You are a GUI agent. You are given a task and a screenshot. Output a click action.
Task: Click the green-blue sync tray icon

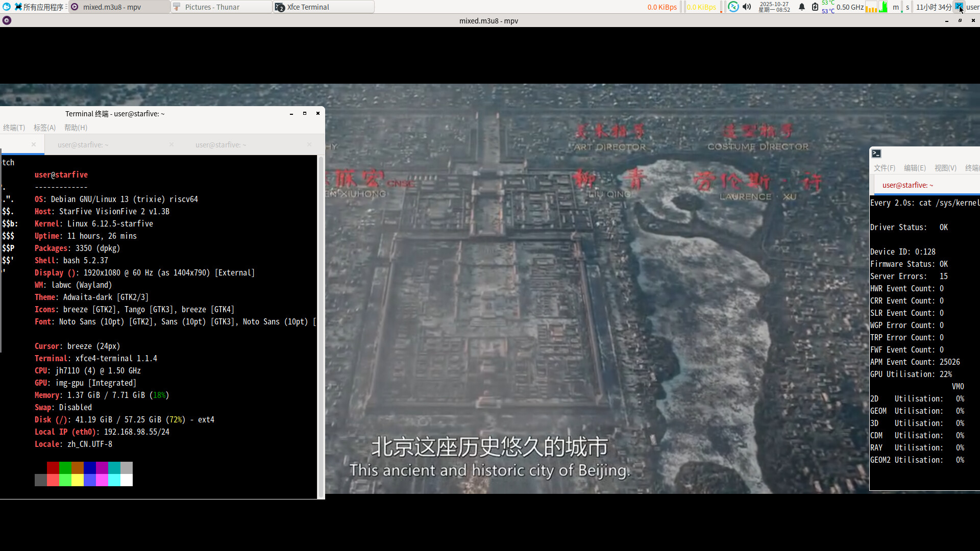tap(733, 7)
